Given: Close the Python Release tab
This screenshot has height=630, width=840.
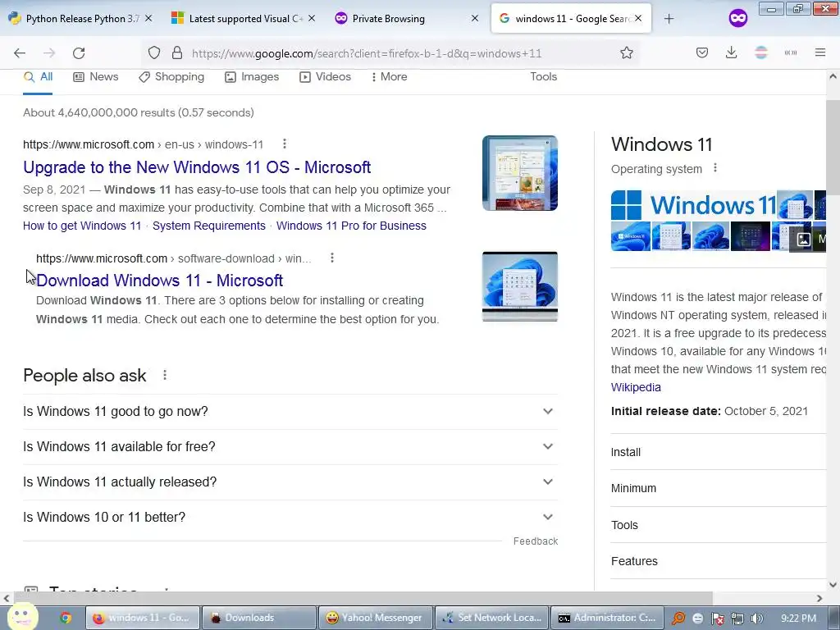Looking at the screenshot, I should (148, 18).
